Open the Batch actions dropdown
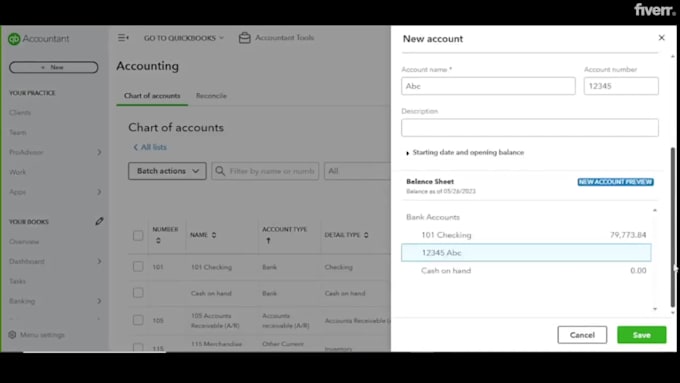The height and width of the screenshot is (383, 680). [167, 171]
